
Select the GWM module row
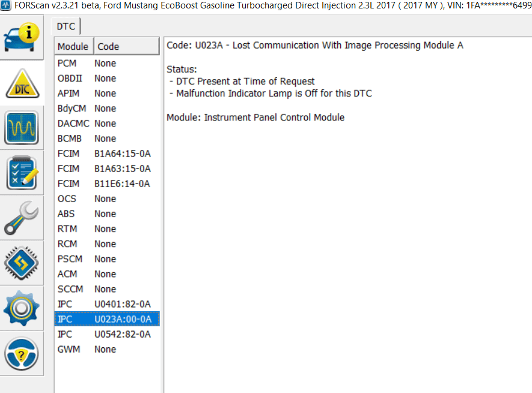coord(107,349)
